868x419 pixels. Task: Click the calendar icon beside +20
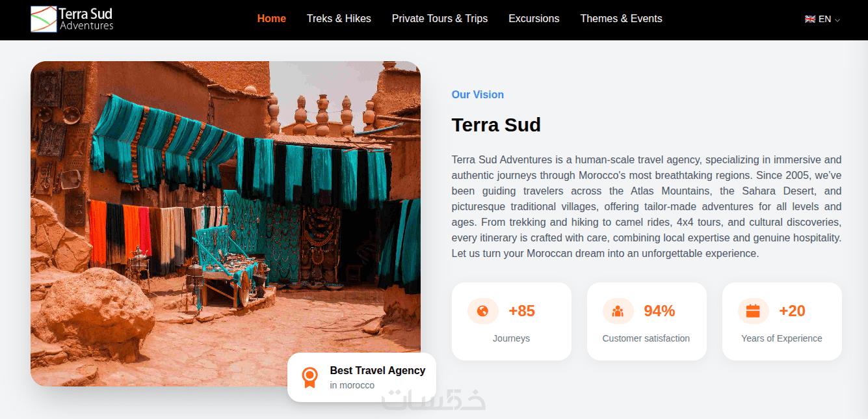(x=753, y=311)
